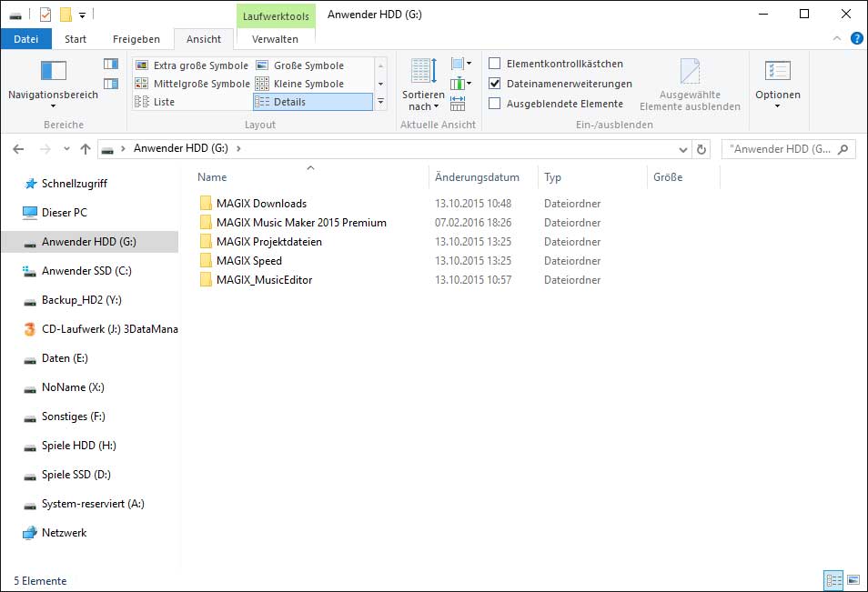Click the quick access properties icon

[45, 15]
